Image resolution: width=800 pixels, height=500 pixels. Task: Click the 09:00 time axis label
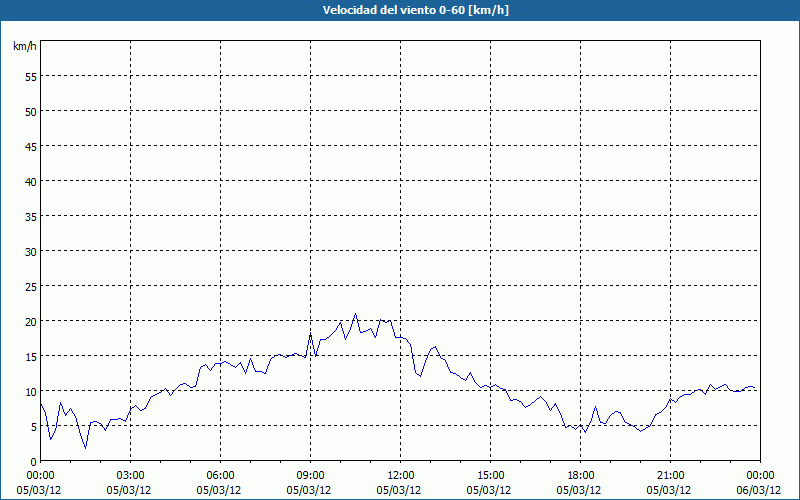click(x=310, y=476)
